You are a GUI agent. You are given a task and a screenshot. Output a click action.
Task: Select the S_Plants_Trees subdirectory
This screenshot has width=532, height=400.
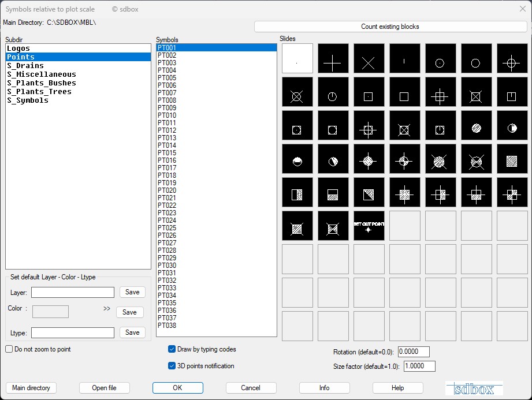point(78,92)
